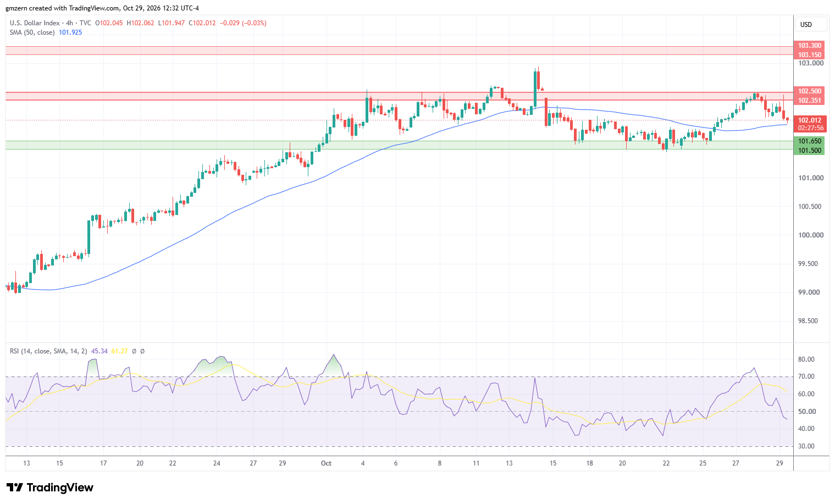The width and height of the screenshot is (835, 504).
Task: Click the close price C102.012 in the header
Action: click(202, 23)
